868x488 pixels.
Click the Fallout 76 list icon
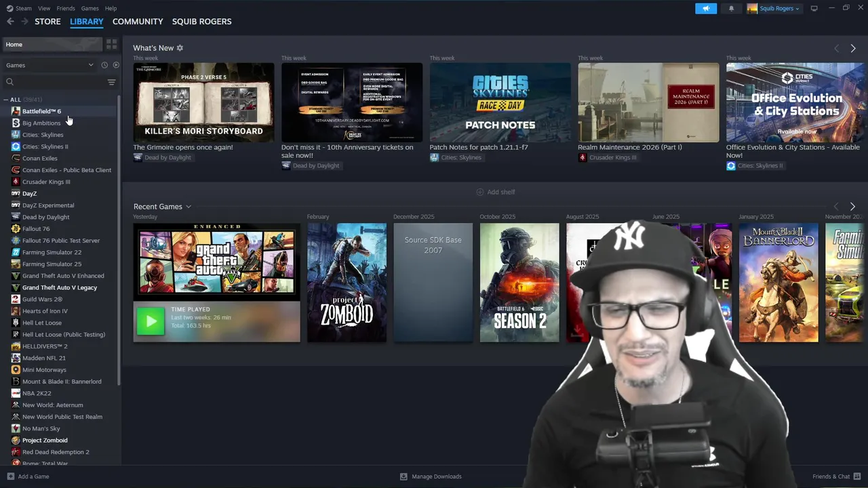point(16,228)
